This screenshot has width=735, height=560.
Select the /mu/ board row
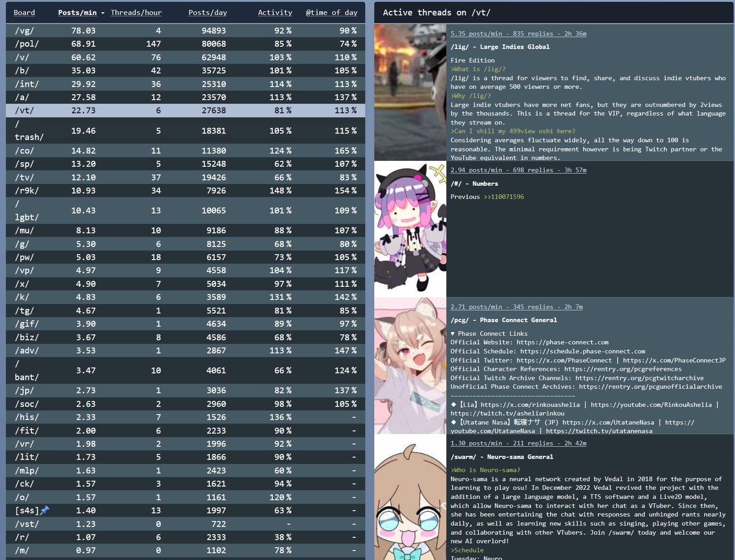pyautogui.click(x=185, y=231)
